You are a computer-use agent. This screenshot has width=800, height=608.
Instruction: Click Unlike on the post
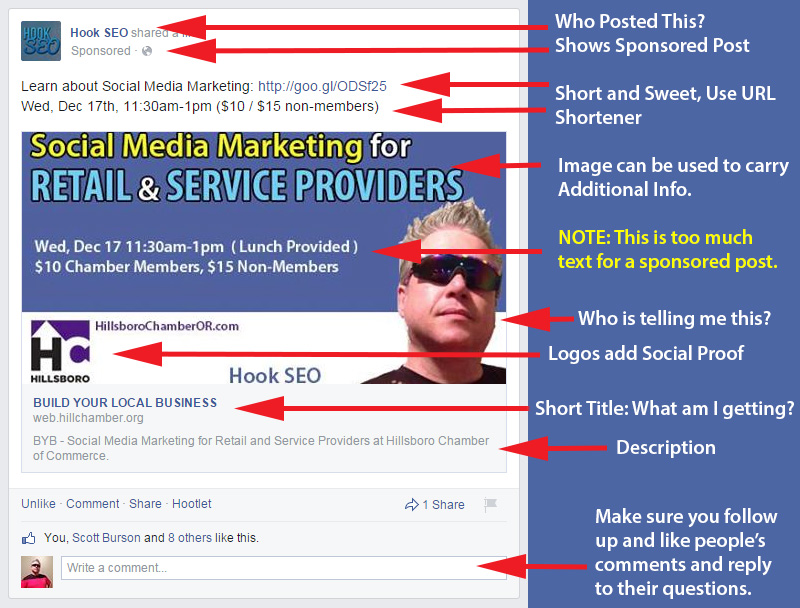tap(38, 504)
